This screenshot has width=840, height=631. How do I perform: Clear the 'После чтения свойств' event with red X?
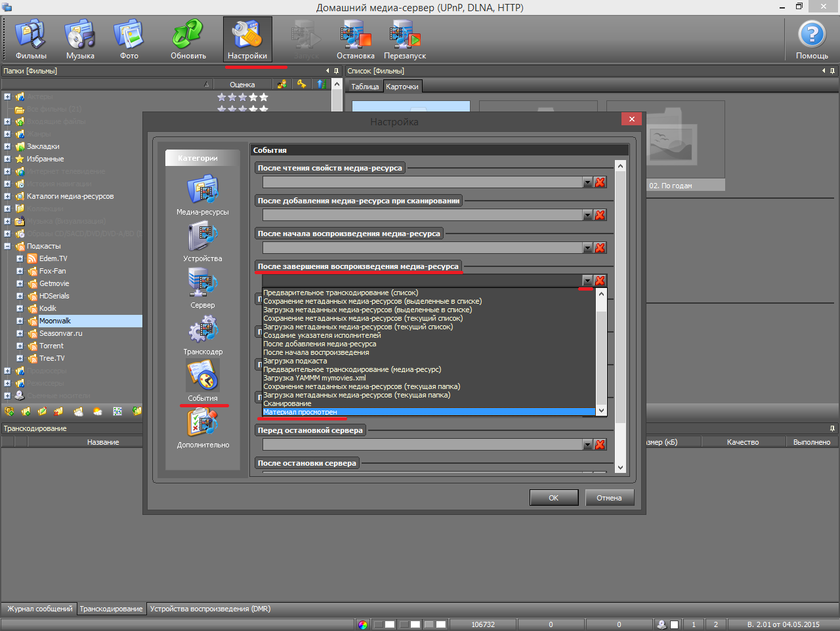click(600, 182)
